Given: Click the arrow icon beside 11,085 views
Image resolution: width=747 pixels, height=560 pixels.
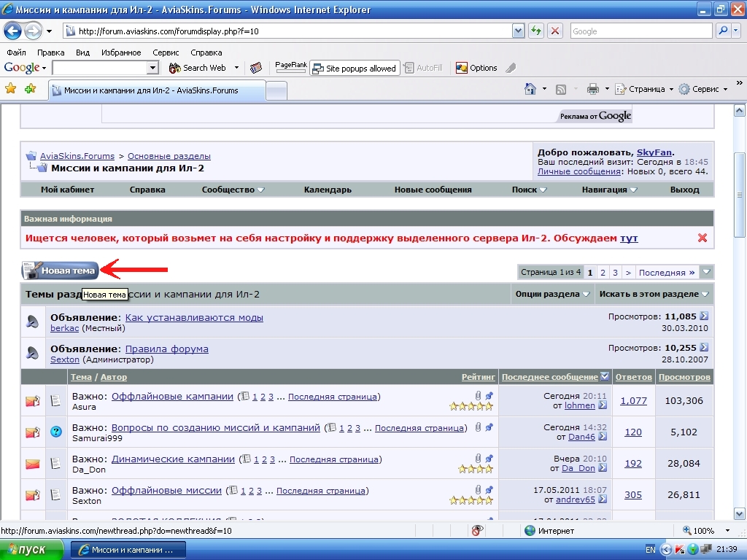Looking at the screenshot, I should 704,316.
